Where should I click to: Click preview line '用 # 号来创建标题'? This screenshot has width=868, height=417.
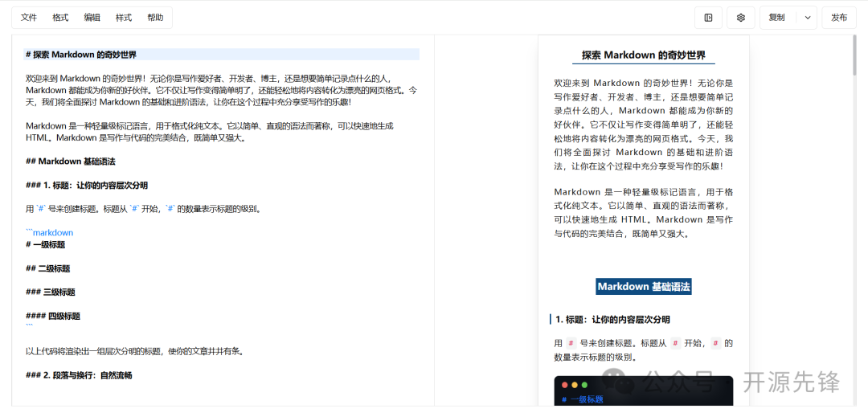click(x=644, y=350)
